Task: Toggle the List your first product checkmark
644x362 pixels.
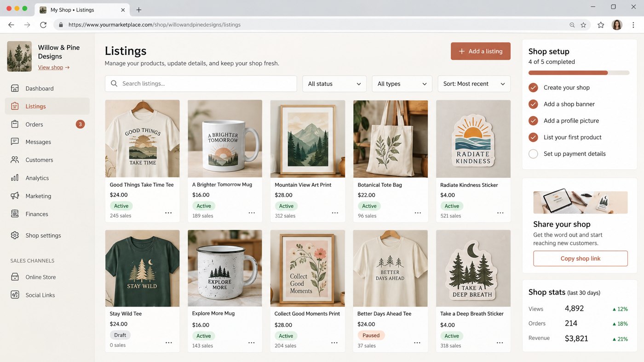Action: 533,137
